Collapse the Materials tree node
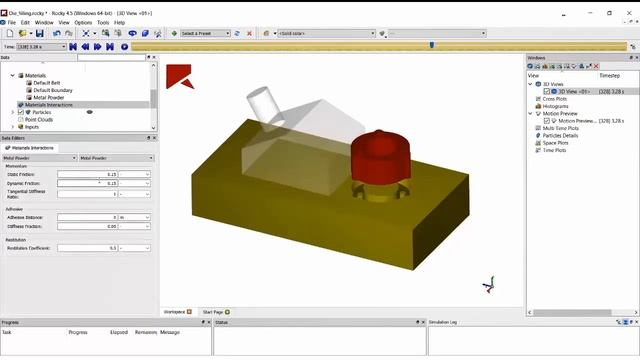This screenshot has width=640, height=360. pyautogui.click(x=13, y=76)
